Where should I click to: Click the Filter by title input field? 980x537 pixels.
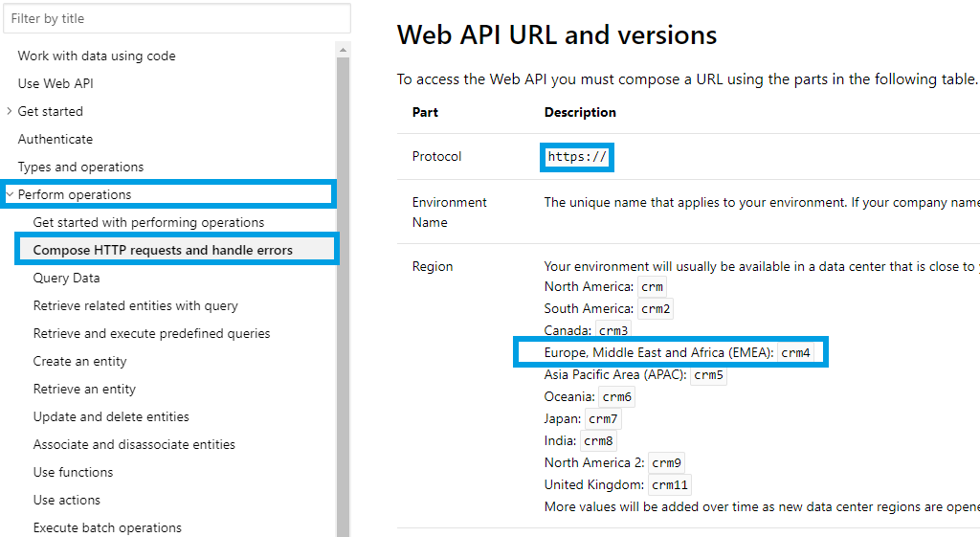point(176,18)
